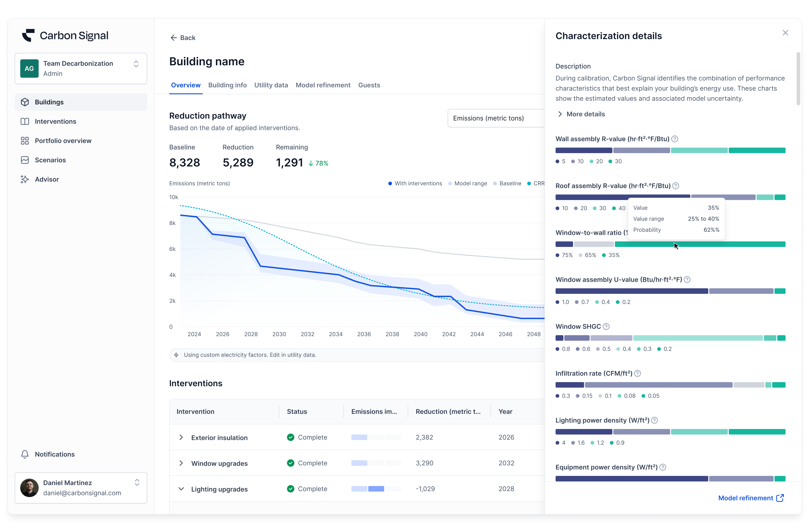The image size is (809, 532).
Task: Click the Carbon Signal logo icon
Action: coord(28,35)
